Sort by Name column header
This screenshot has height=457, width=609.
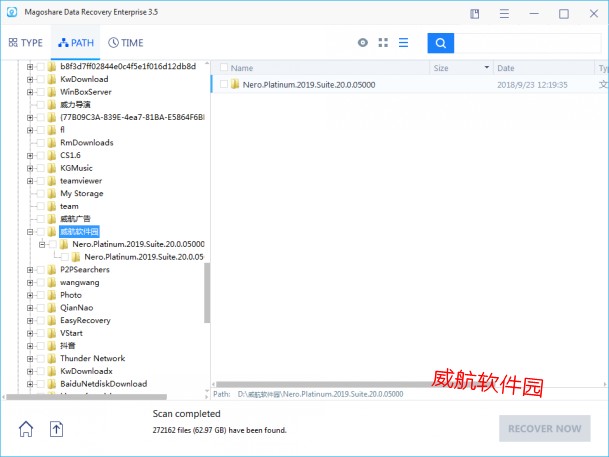tap(242, 68)
